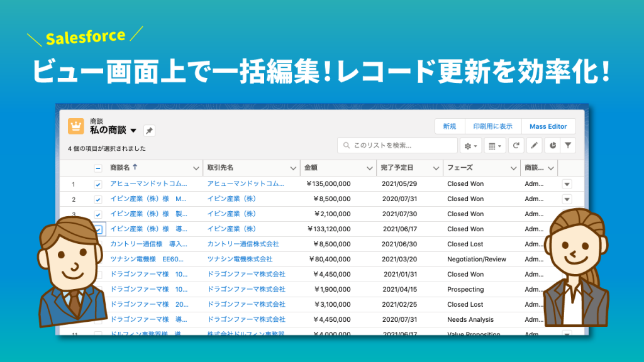The width and height of the screenshot is (644, 362).
Task: Open the カントリー通信様 導入... opportunity link
Action: tap(148, 244)
